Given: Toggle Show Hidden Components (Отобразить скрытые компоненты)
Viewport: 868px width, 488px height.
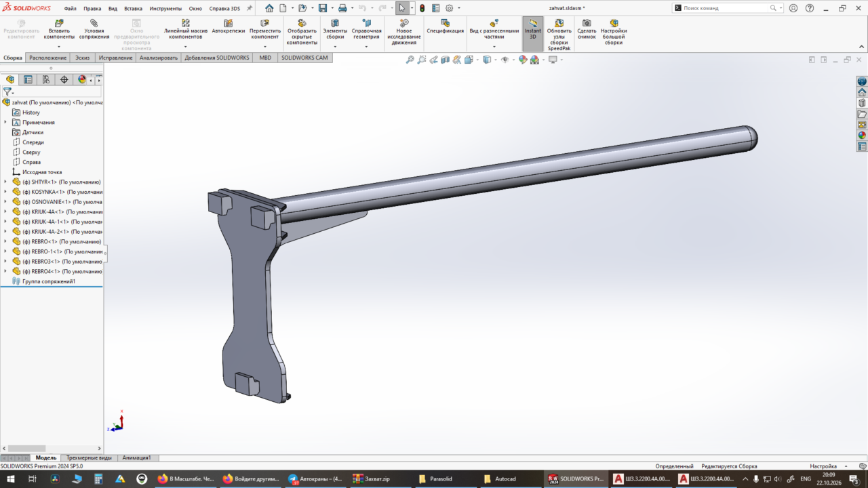Looking at the screenshot, I should pos(302,33).
